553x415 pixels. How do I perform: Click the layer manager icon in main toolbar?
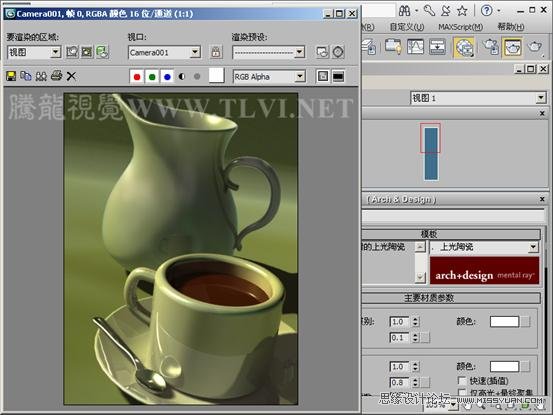[x=370, y=47]
